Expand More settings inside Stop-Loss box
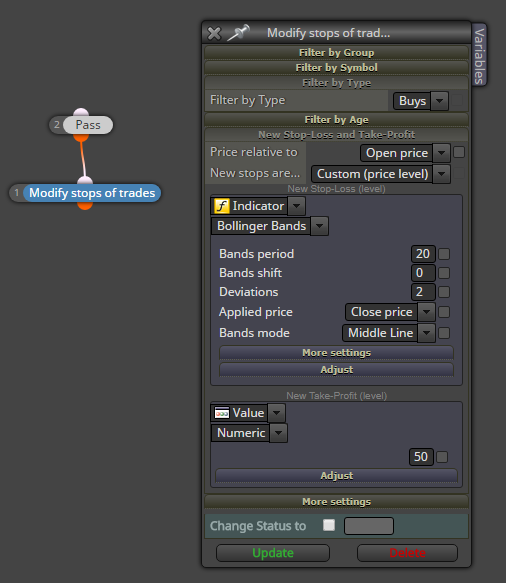 coord(336,352)
